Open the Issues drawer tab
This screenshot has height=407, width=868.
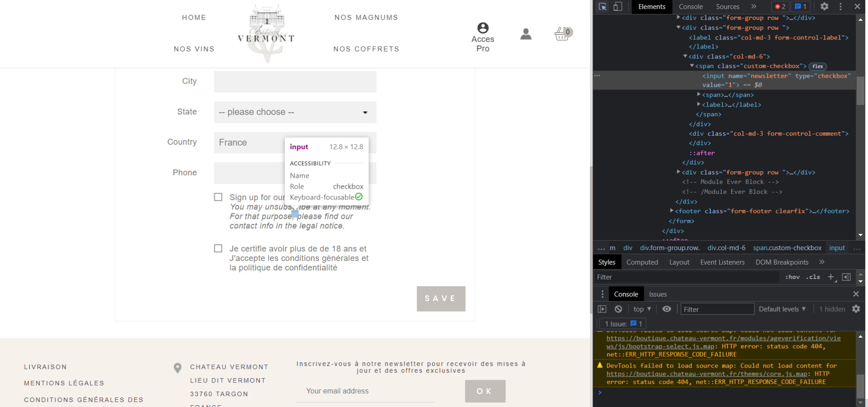[x=658, y=294]
